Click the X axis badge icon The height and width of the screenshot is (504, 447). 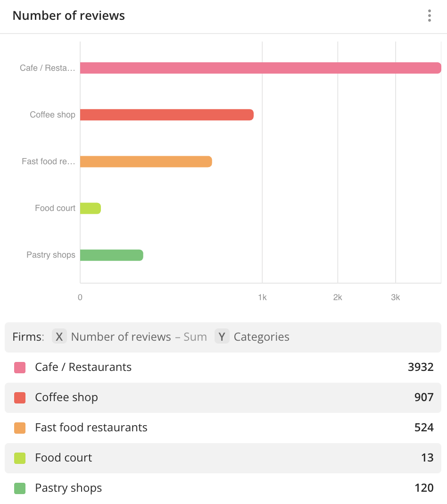[x=59, y=336]
